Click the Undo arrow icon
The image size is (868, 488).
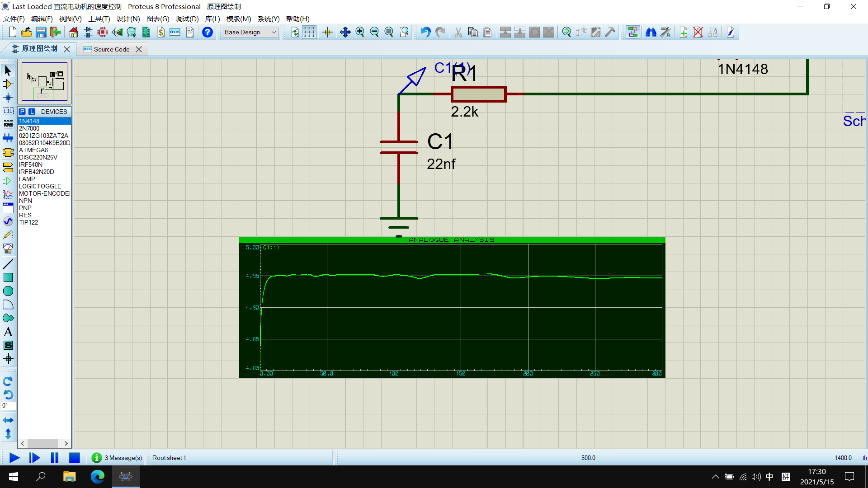coord(425,32)
